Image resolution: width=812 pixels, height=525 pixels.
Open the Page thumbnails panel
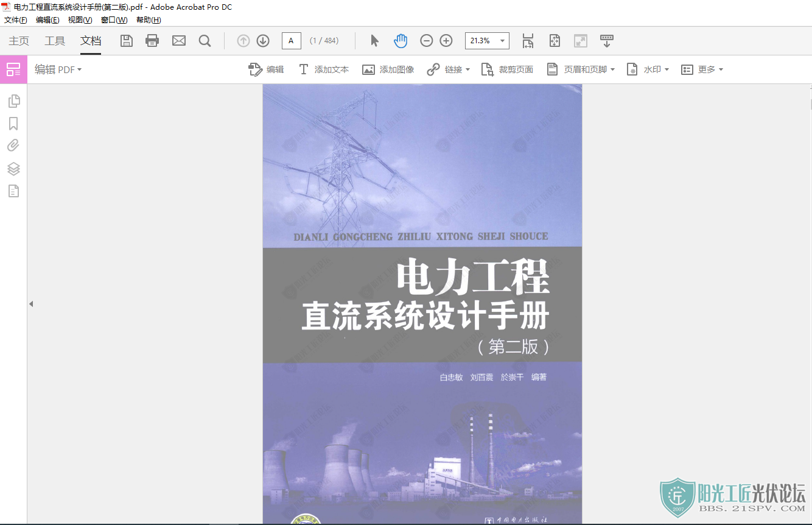click(x=13, y=101)
